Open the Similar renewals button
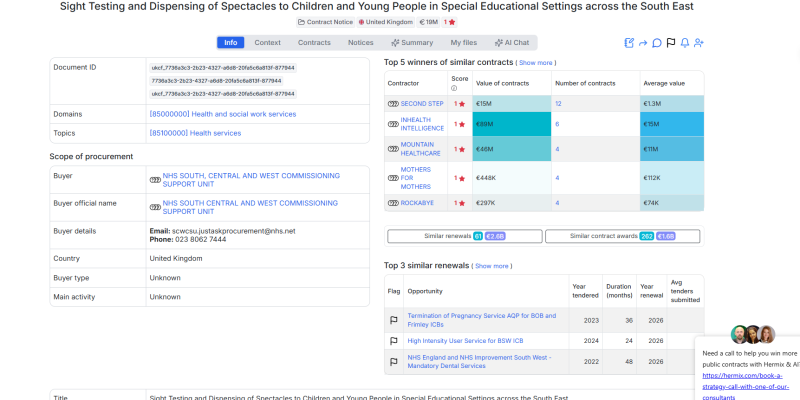The width and height of the screenshot is (800, 400). [465, 236]
